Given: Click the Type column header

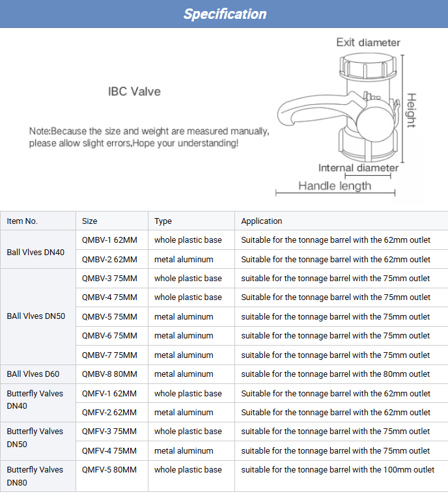Looking at the screenshot, I should click(x=163, y=221).
